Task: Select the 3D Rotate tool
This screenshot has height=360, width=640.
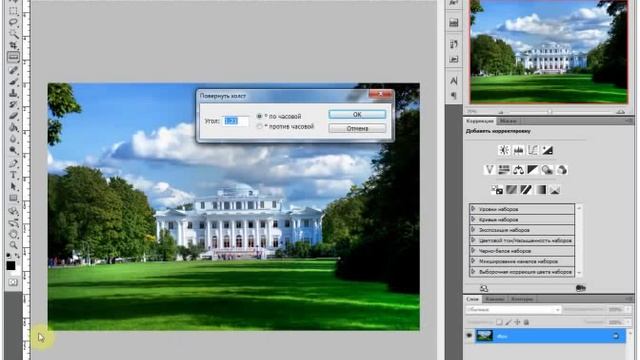Action: pyautogui.click(x=13, y=211)
